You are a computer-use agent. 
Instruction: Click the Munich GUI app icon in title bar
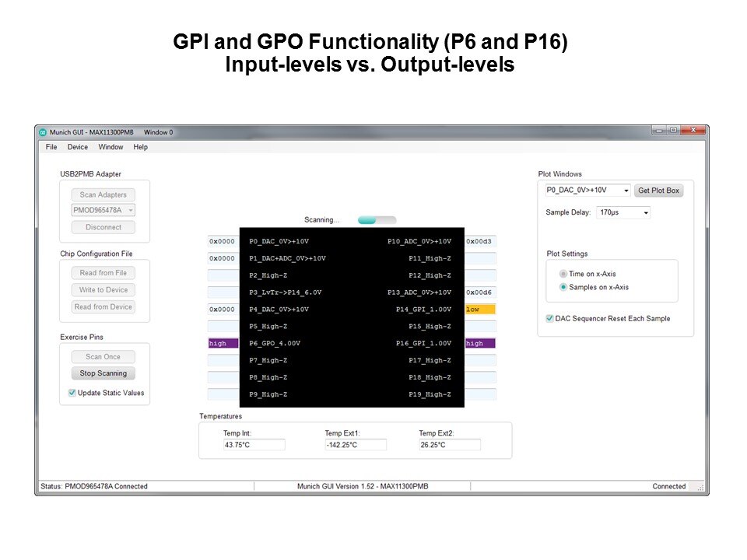click(44, 132)
